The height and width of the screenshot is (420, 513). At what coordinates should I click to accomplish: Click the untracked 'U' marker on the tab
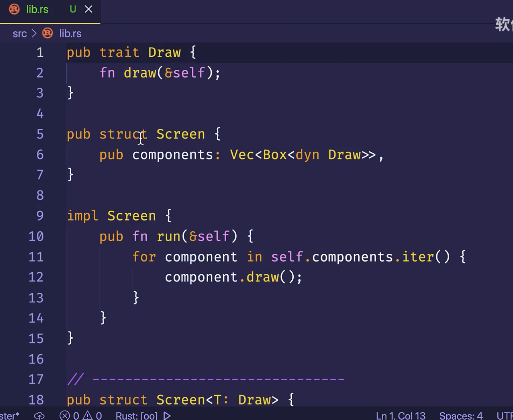(x=73, y=9)
